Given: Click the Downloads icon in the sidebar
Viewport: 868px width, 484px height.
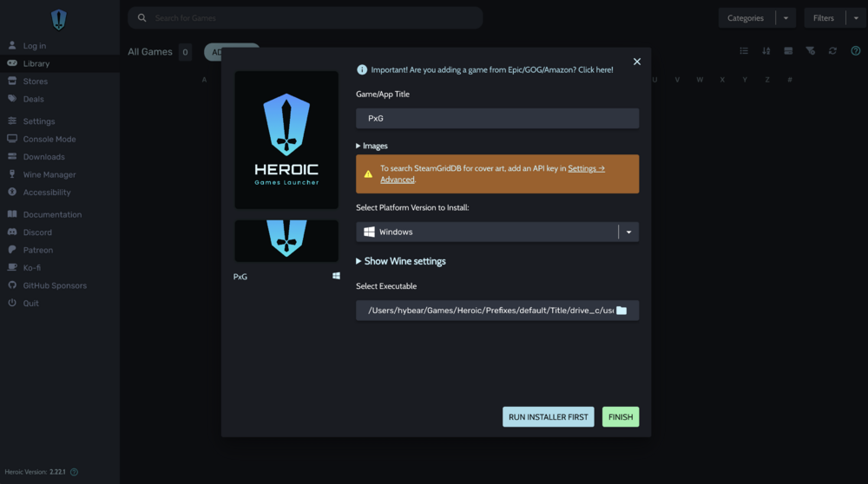Looking at the screenshot, I should [12, 156].
